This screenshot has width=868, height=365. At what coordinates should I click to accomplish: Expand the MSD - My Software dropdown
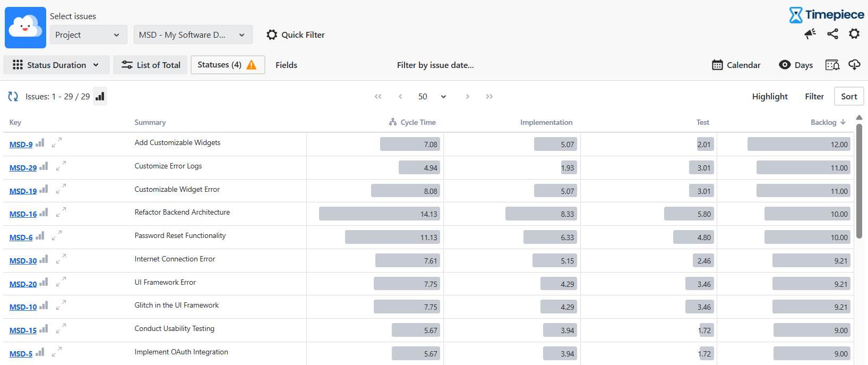(x=193, y=35)
